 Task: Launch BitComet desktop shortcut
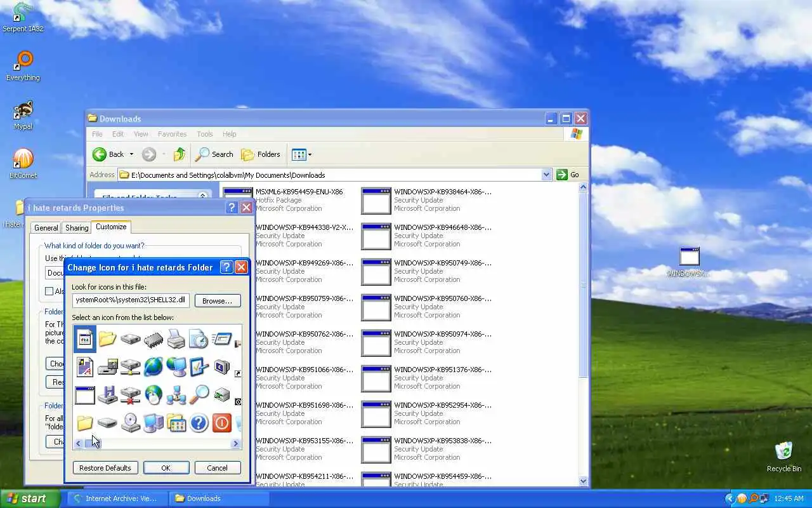23,164
